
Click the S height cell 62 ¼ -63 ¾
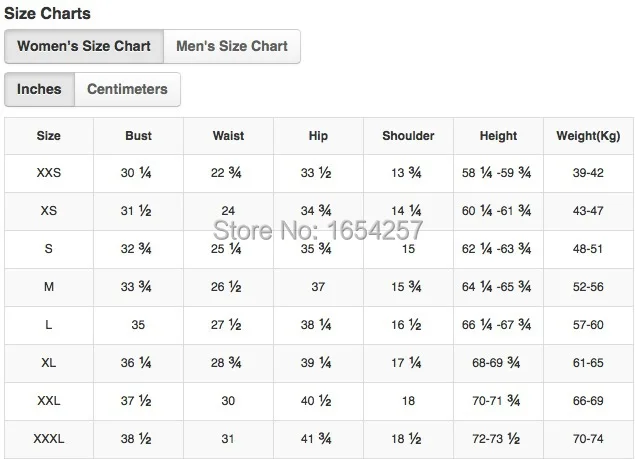(x=496, y=248)
